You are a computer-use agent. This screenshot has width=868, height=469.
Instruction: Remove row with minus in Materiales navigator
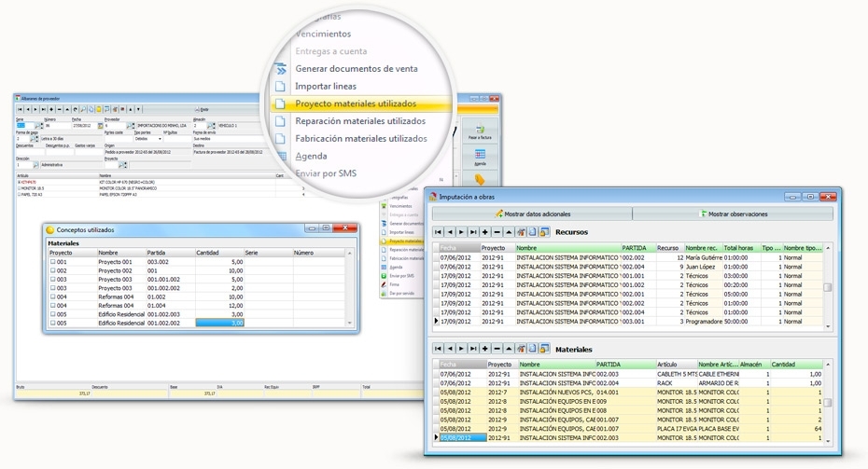coord(497,349)
